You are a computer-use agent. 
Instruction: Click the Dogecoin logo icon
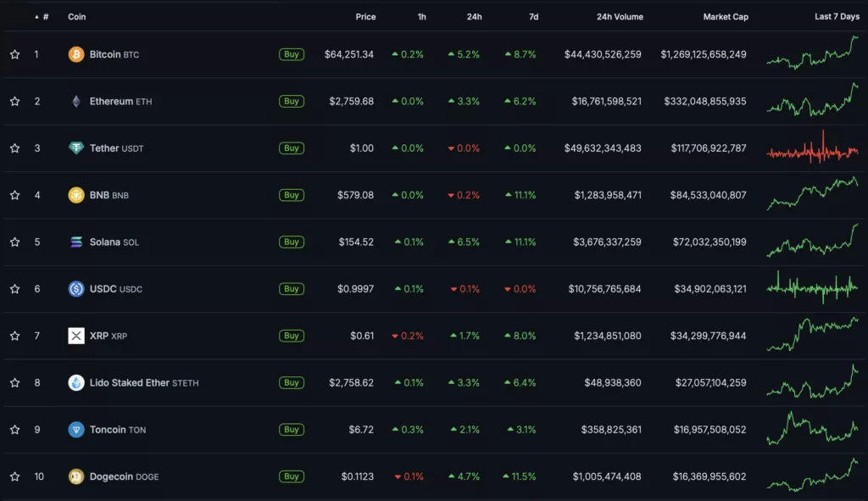click(x=76, y=476)
